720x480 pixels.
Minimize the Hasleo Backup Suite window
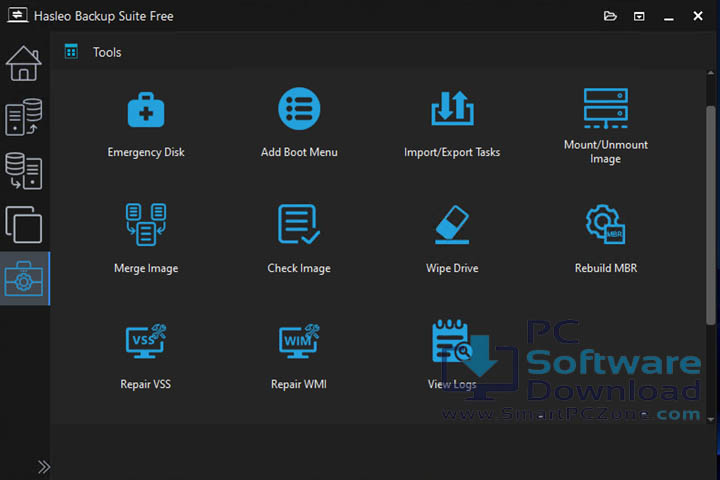click(669, 17)
